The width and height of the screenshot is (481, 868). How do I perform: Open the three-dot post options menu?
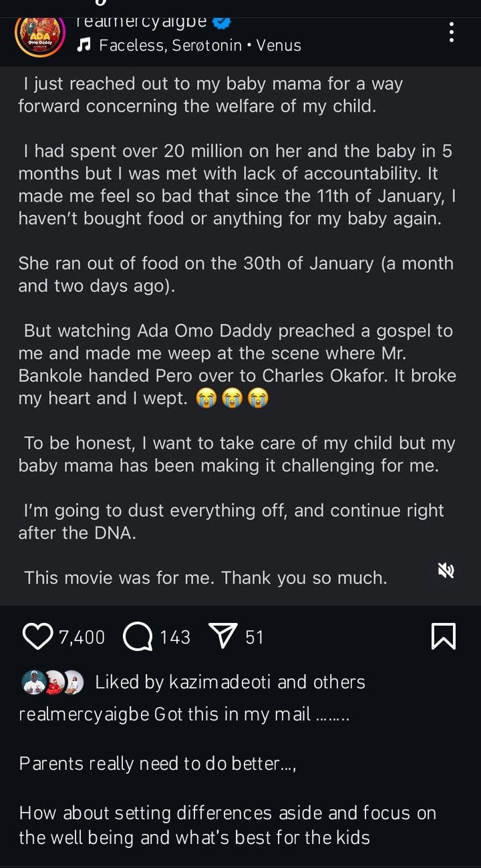[x=452, y=32]
